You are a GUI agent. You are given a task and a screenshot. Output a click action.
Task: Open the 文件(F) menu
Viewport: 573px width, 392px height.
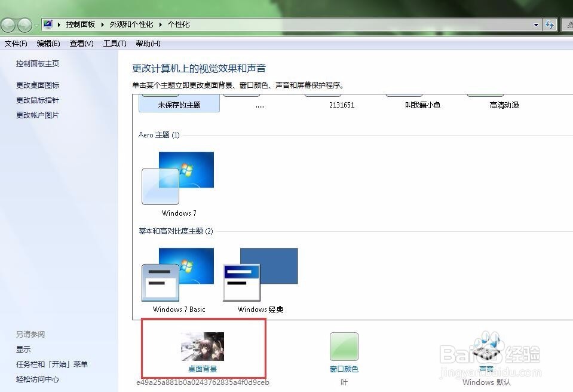[x=16, y=44]
